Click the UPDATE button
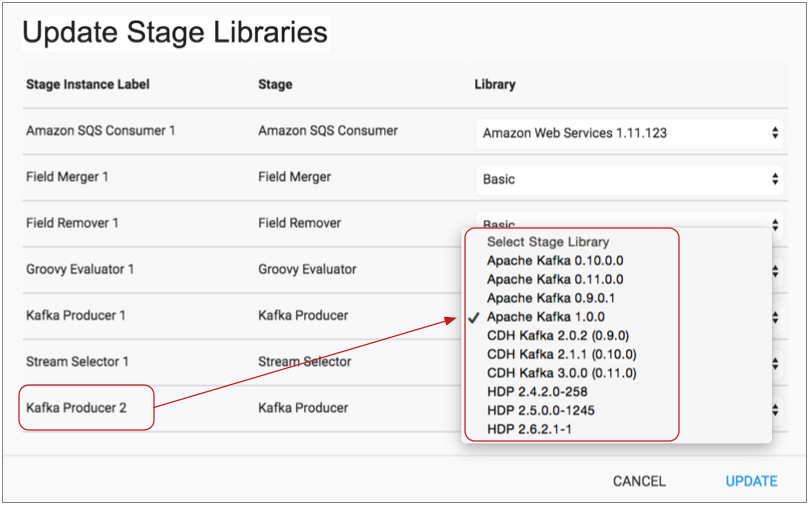This screenshot has width=808, height=505. point(751,481)
